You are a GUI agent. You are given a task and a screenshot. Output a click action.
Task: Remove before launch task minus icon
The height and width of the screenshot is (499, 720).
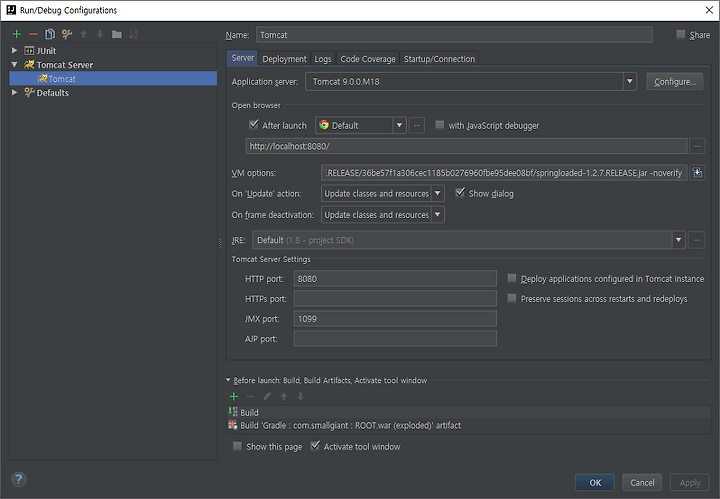(250, 396)
